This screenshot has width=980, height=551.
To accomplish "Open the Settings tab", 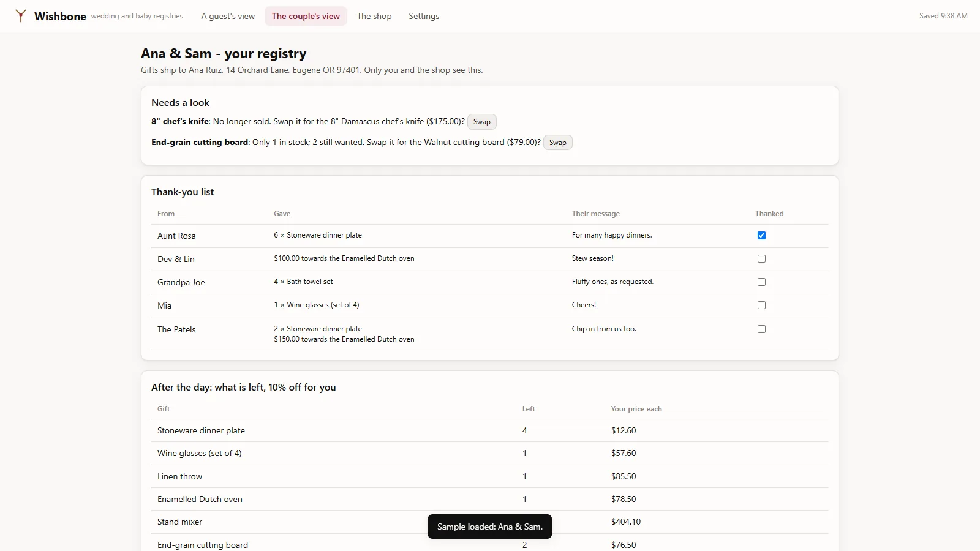I will tap(424, 16).
